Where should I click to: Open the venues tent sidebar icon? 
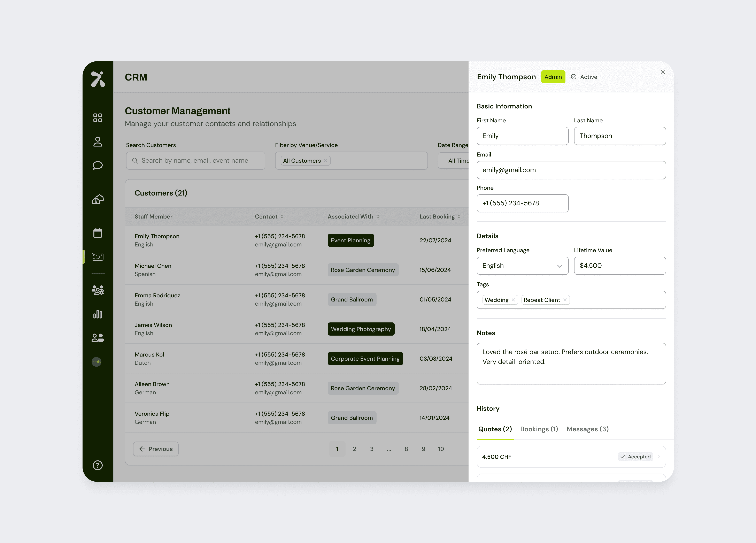point(98,199)
